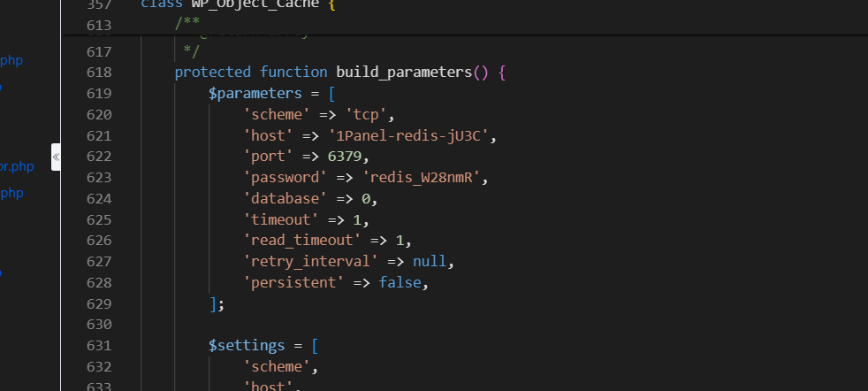The width and height of the screenshot is (868, 391).
Task: Click line number 629 in the gutter
Action: click(x=99, y=304)
